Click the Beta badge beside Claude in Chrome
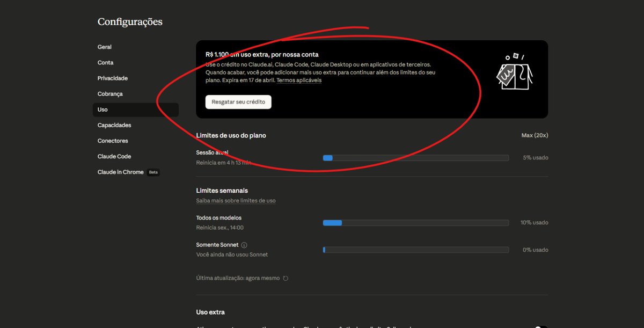 pyautogui.click(x=153, y=172)
